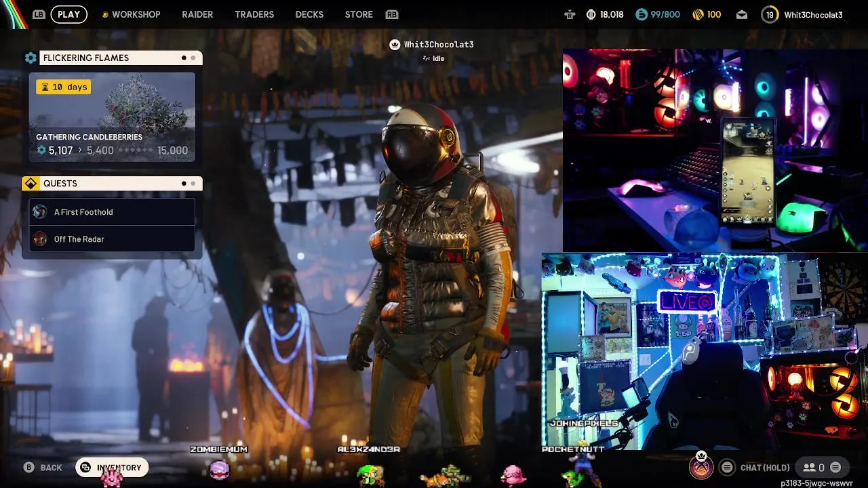Viewport: 868px width, 488px height.
Task: Click the POCKETNUTT chat name overlay
Action: (x=573, y=449)
